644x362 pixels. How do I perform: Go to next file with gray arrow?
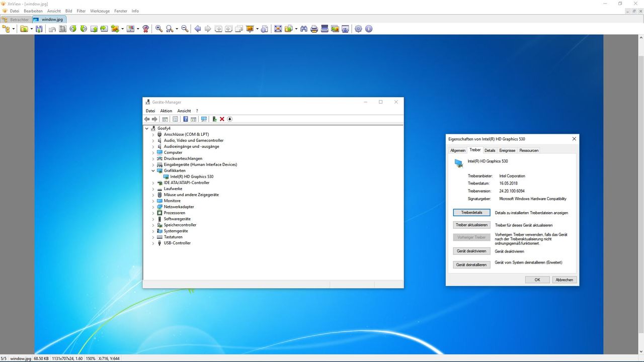click(208, 29)
